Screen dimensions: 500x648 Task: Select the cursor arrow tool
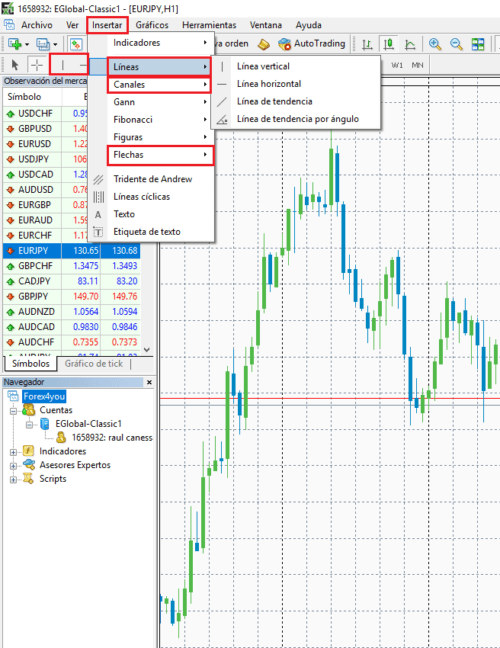click(x=15, y=65)
